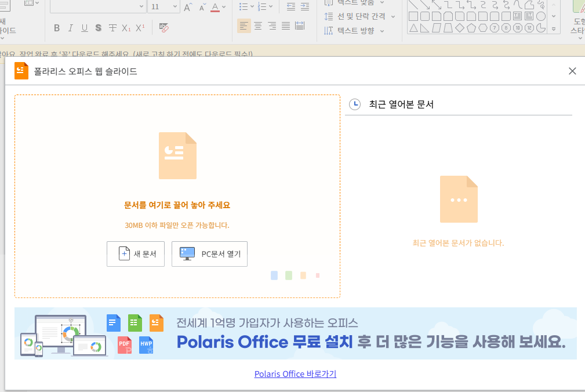Select the superscript icon

coord(140,27)
